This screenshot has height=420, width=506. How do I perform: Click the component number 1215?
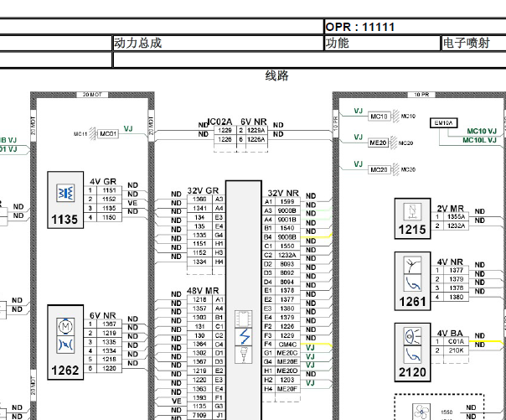[x=412, y=230]
